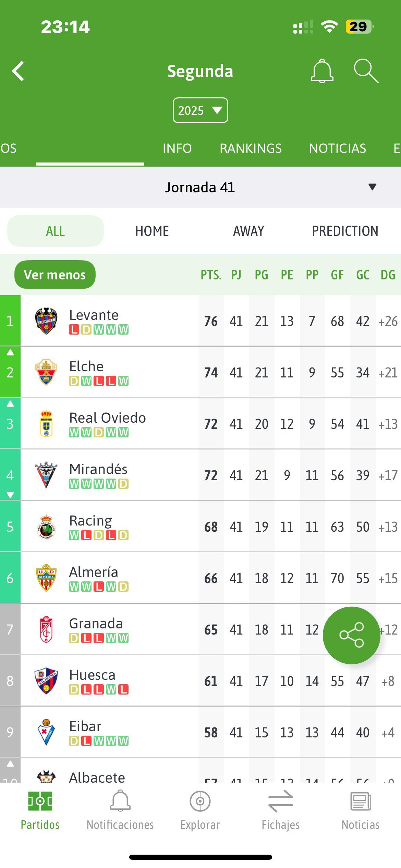This screenshot has width=401, height=868.
Task: Open Explorar in bottom navigation
Action: tap(200, 810)
